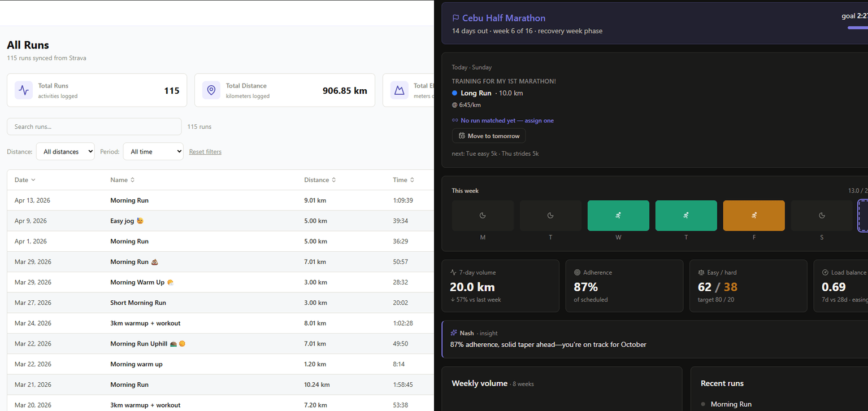Click the 7-day volume pulse icon
Screen dimensions: 868x411
click(x=453, y=272)
